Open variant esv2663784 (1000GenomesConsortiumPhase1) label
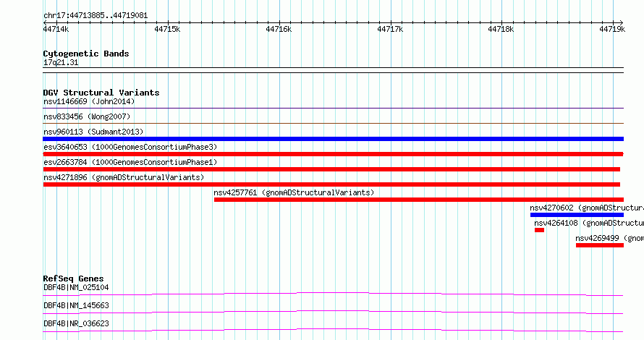Viewport: 644px width, 340px height. pos(130,162)
